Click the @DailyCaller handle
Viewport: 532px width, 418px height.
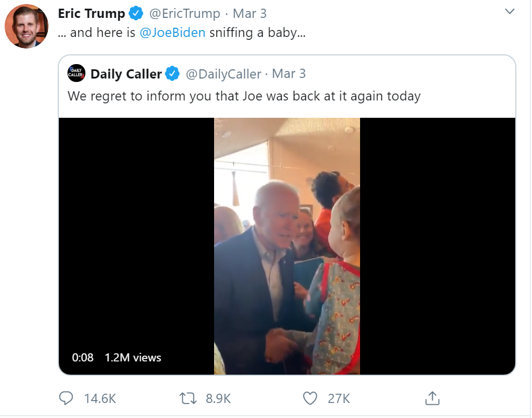coord(222,74)
